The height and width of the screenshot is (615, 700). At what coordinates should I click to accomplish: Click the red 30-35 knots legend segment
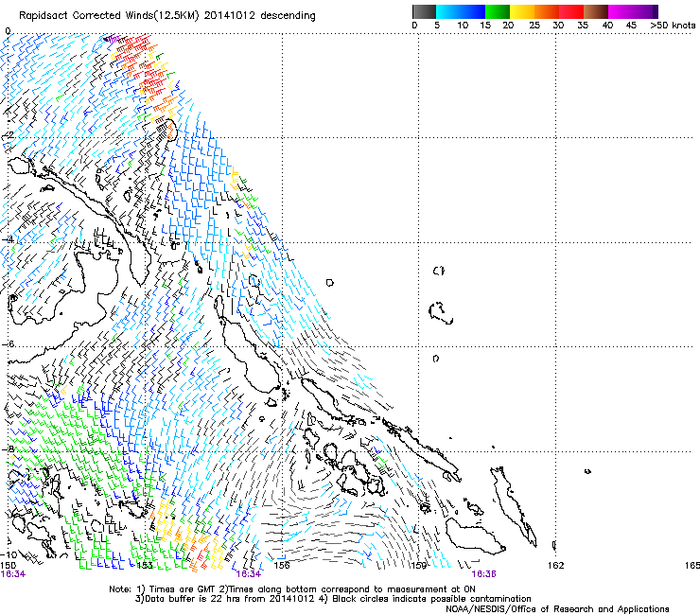(571, 11)
